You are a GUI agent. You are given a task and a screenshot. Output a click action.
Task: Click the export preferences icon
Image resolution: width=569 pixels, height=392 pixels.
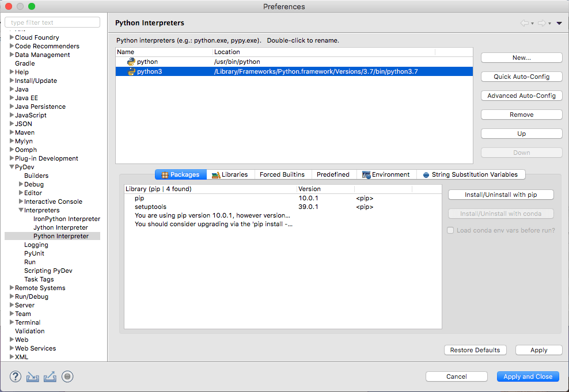(50, 376)
